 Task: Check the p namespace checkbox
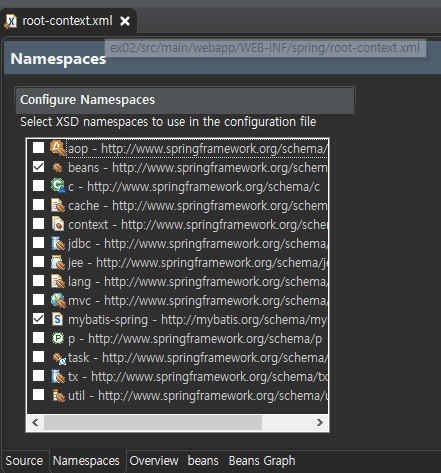tap(38, 338)
